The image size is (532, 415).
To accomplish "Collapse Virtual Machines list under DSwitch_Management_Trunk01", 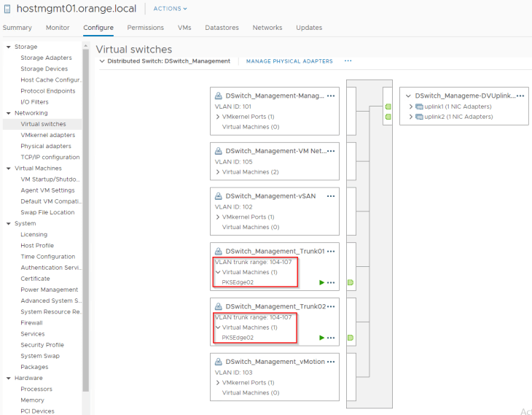I will (x=217, y=272).
